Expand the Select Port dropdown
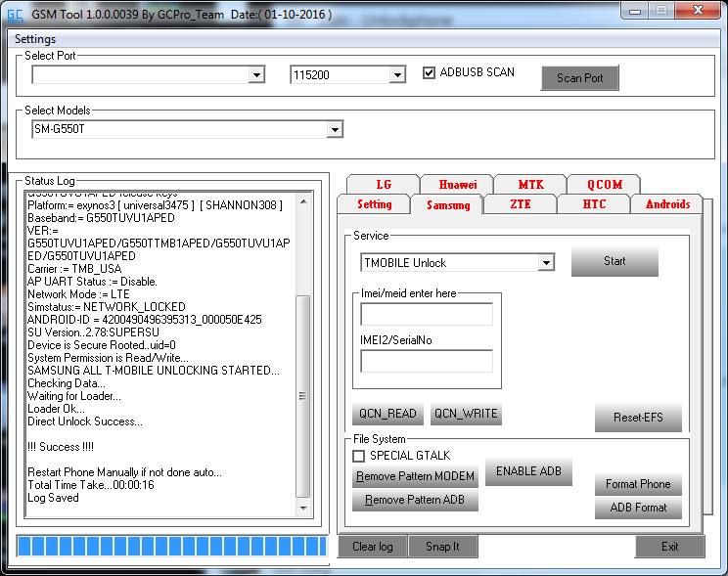Screen dimensions: 728x576 pos(256,75)
